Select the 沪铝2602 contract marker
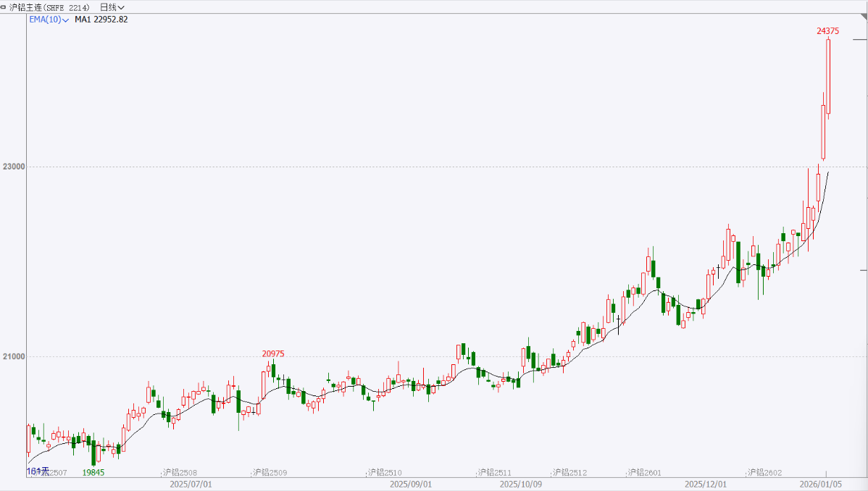This screenshot has width=868, height=491. tap(765, 472)
